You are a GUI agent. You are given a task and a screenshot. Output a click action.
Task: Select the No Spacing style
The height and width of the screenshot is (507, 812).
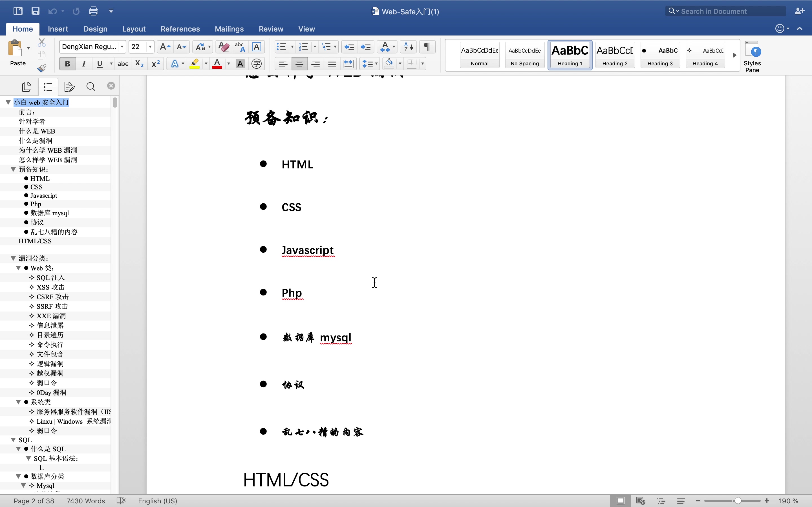524,55
